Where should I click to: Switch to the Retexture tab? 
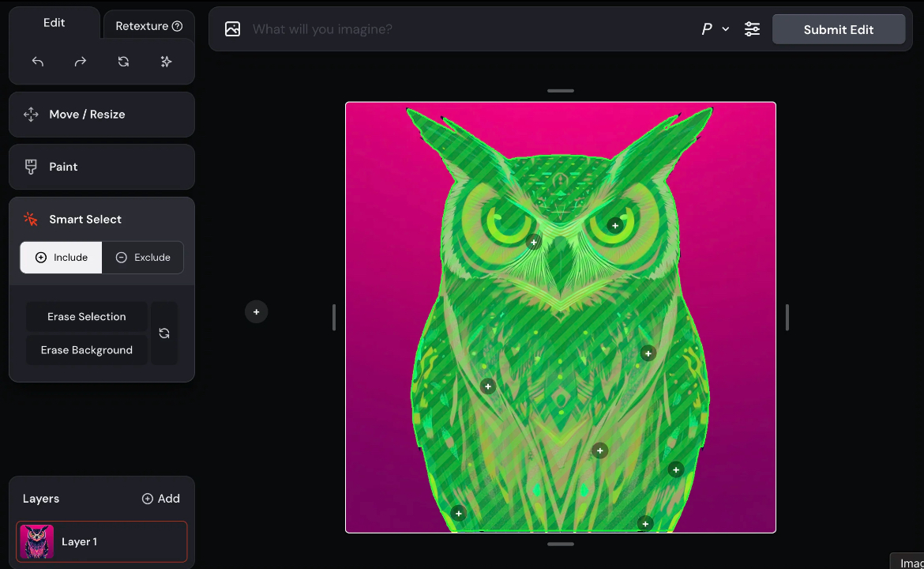[x=148, y=26]
